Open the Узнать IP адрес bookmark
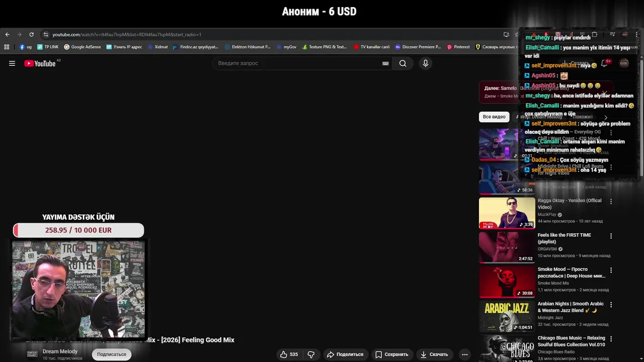Viewport: 644px width, 362px height. [x=124, y=47]
